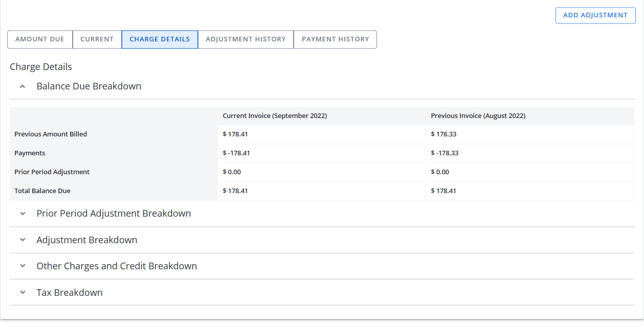This screenshot has height=327, width=644.
Task: Click the chevron next to Adjustment Breakdown
Action: click(x=23, y=240)
